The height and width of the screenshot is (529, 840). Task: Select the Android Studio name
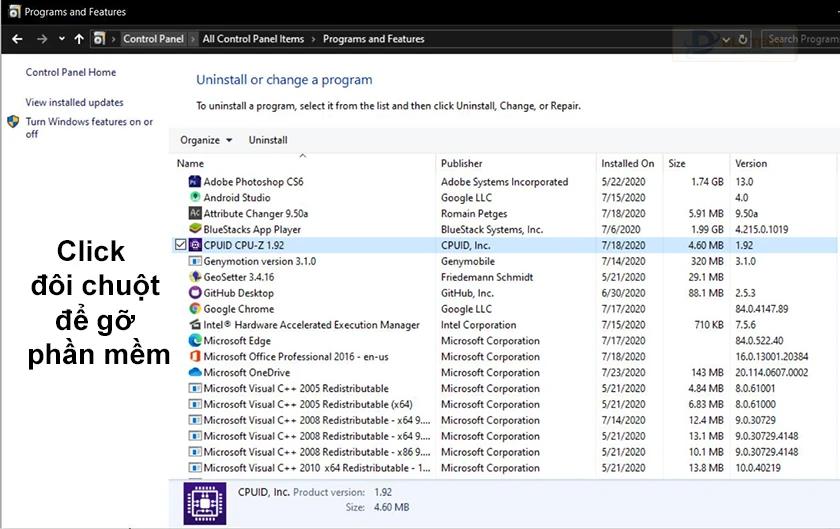[x=237, y=197]
